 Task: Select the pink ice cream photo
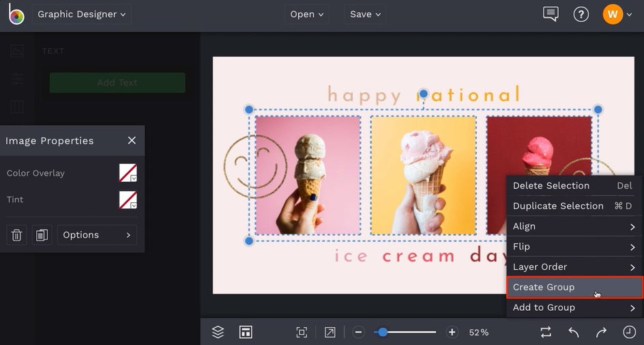308,175
